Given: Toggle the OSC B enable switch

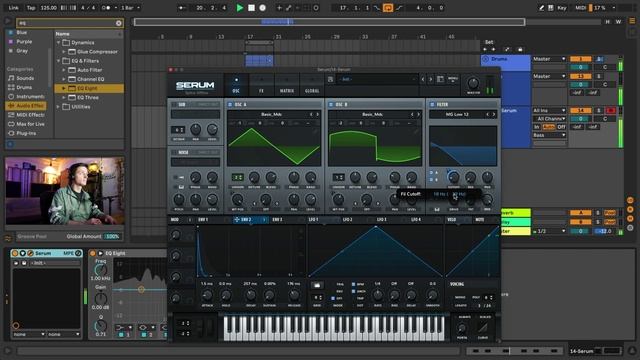Looking at the screenshot, I should 331,105.
